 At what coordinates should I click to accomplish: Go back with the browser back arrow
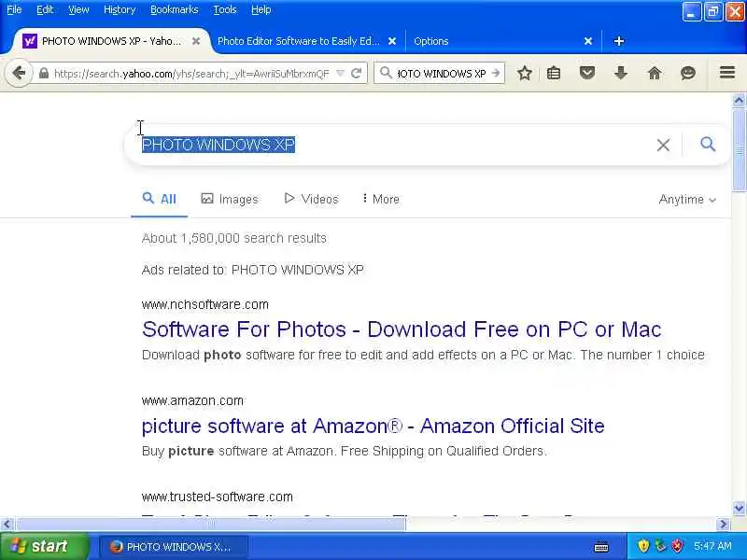pos(19,74)
